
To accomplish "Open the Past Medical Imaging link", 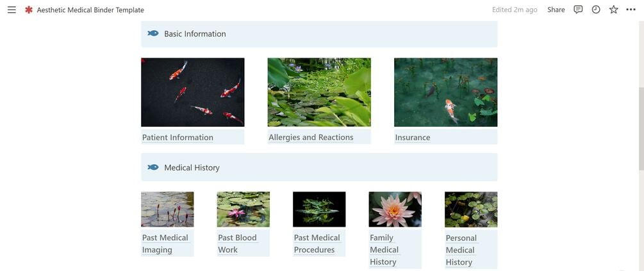I will tap(165, 243).
